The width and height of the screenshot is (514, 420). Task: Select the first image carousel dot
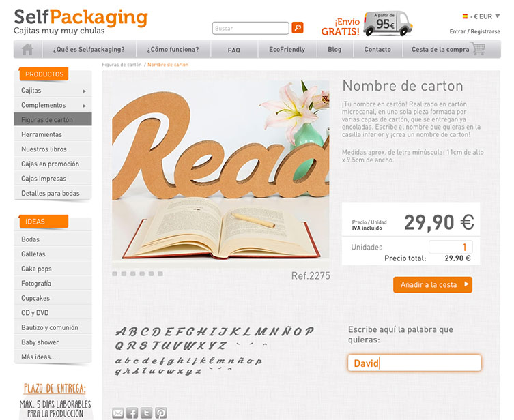pos(115,273)
